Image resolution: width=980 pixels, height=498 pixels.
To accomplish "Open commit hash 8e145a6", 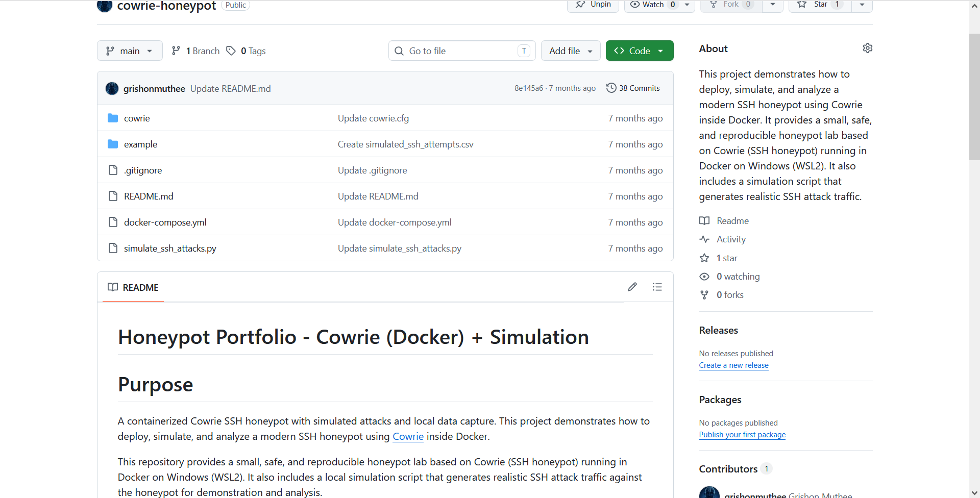I will coord(529,88).
